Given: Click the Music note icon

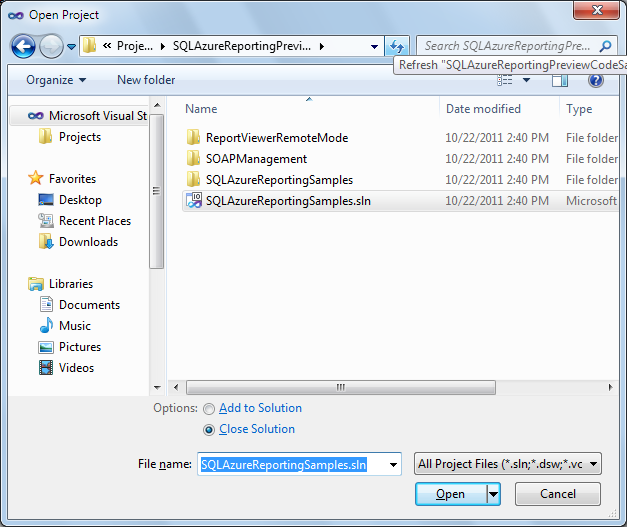Looking at the screenshot, I should click(x=46, y=325).
